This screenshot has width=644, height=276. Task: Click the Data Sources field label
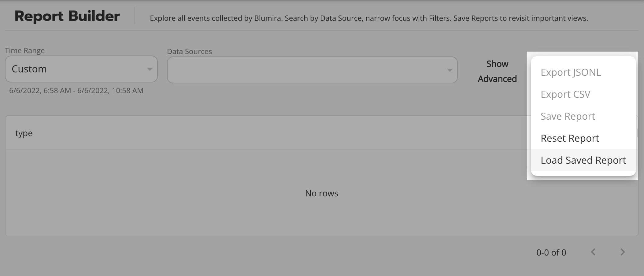click(x=189, y=52)
